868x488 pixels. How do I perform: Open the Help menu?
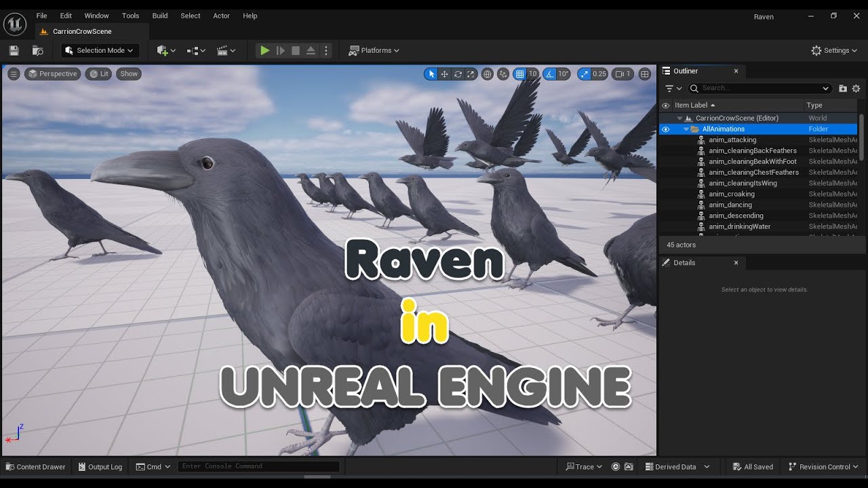(x=250, y=16)
